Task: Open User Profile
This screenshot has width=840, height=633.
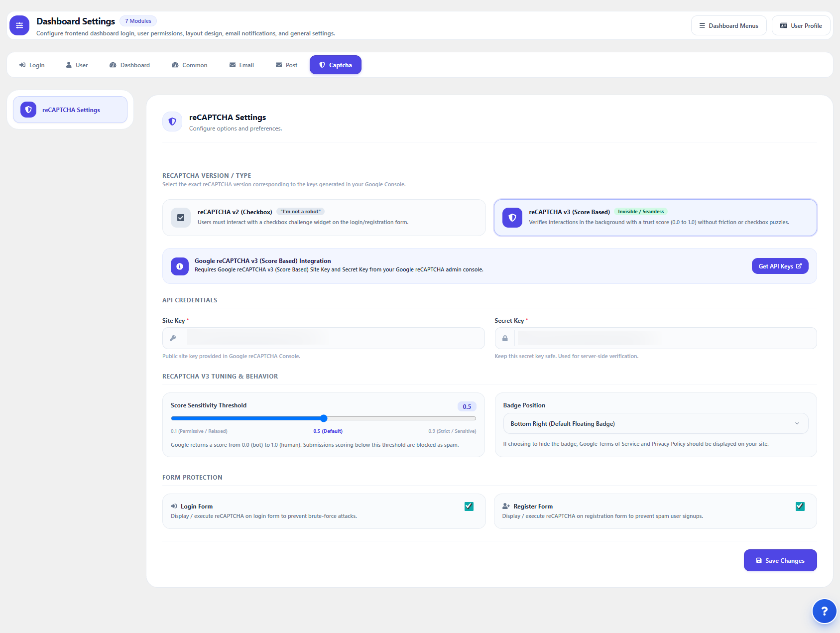Action: pyautogui.click(x=801, y=25)
